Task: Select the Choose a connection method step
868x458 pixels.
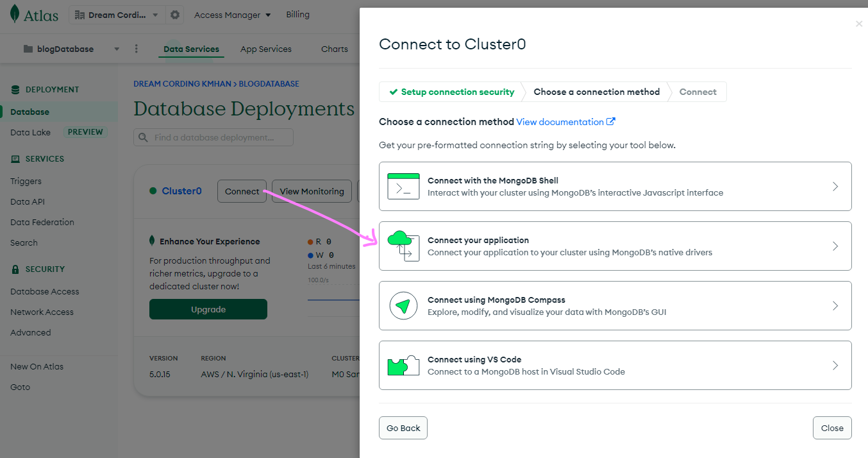Action: click(597, 92)
